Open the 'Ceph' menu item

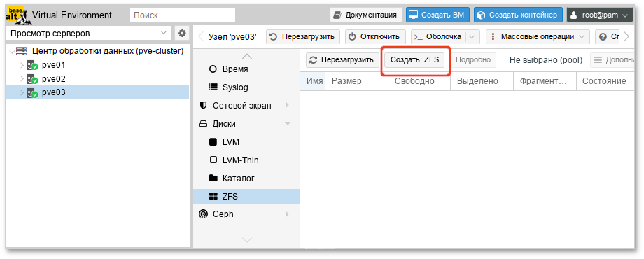pyautogui.click(x=246, y=213)
